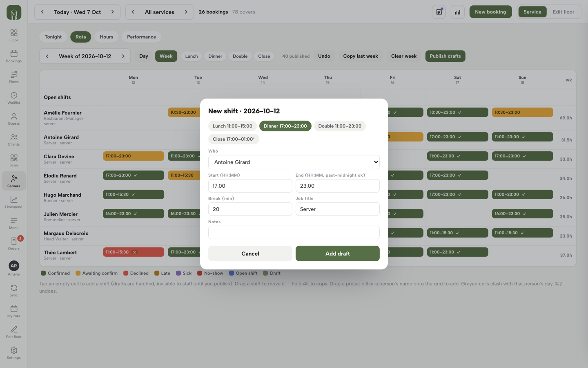Select Lunch 11:00–15:00 preset in dialog
Screen dimensions: 588x368
(232, 126)
